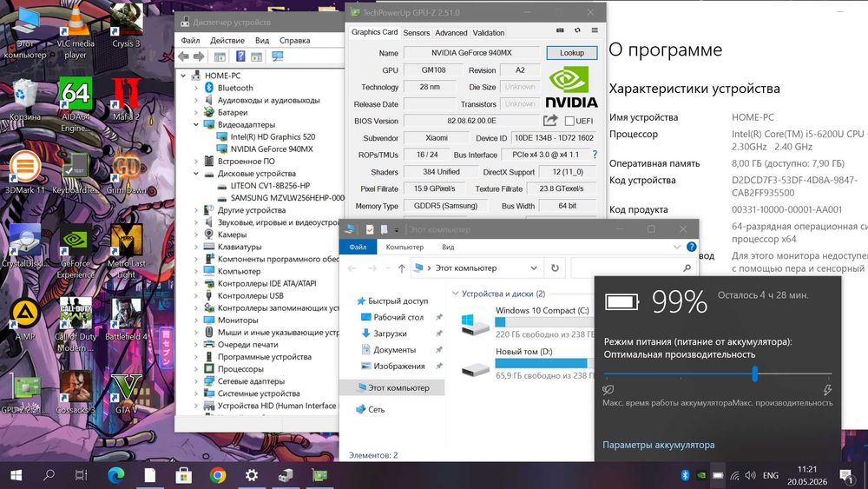Viewport: 868px width, 489px height.
Task: Open Cossacks 3 desktop shortcut
Action: (x=76, y=393)
